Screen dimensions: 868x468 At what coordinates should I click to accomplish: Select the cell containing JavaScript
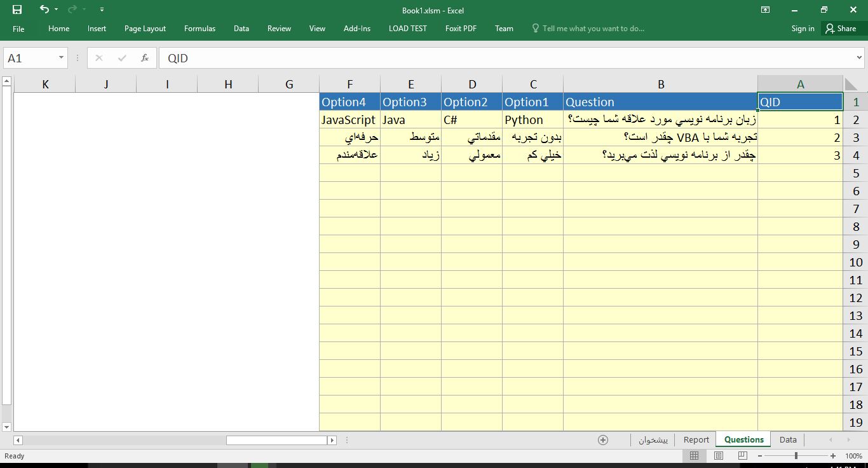tap(350, 120)
